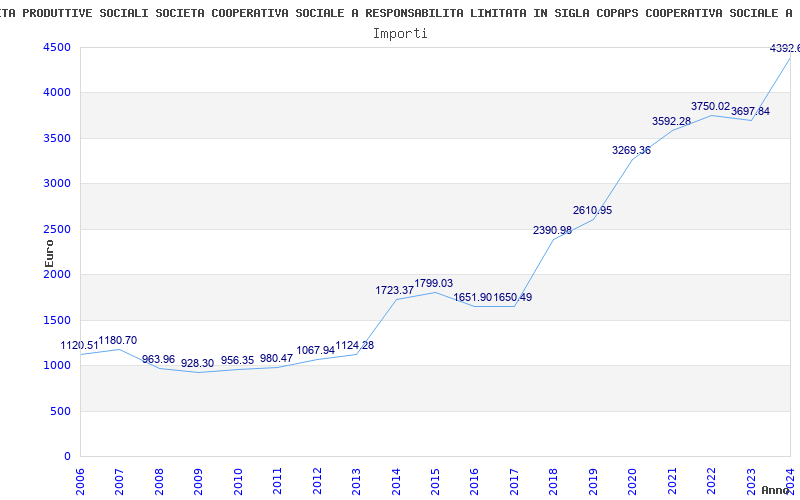The width and height of the screenshot is (800, 500).
Task: Click the 3000 y-axis tick label
Action: [58, 184]
